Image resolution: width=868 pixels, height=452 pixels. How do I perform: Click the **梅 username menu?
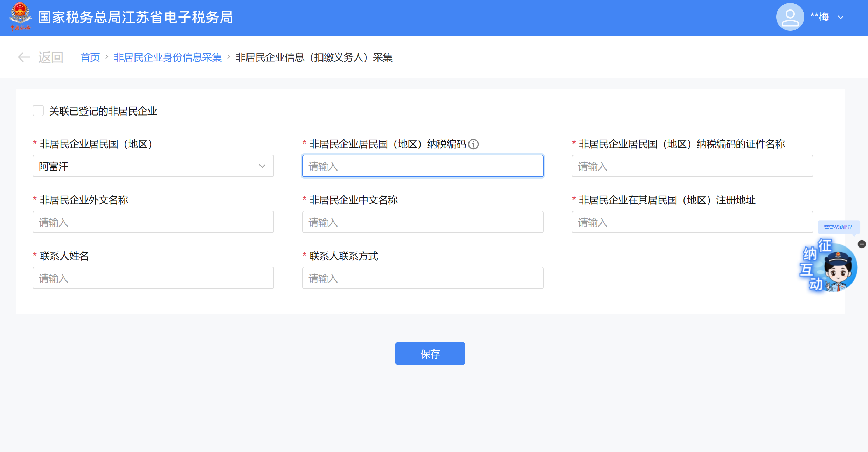tap(819, 17)
